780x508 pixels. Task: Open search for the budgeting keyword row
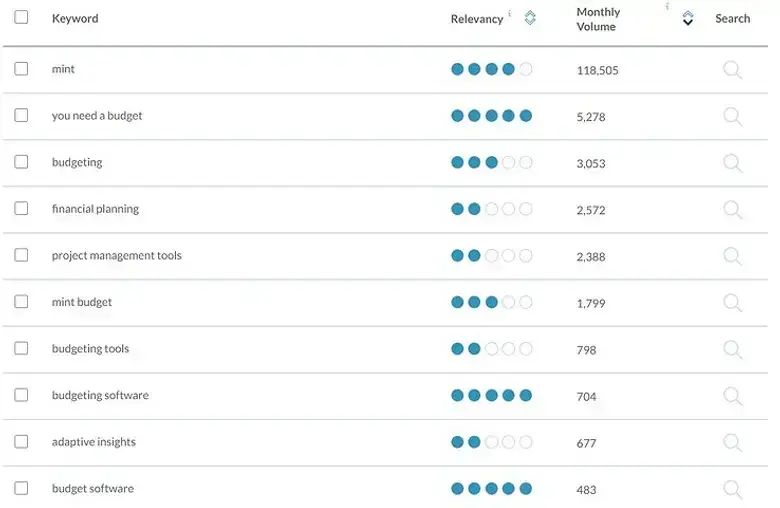click(x=732, y=163)
